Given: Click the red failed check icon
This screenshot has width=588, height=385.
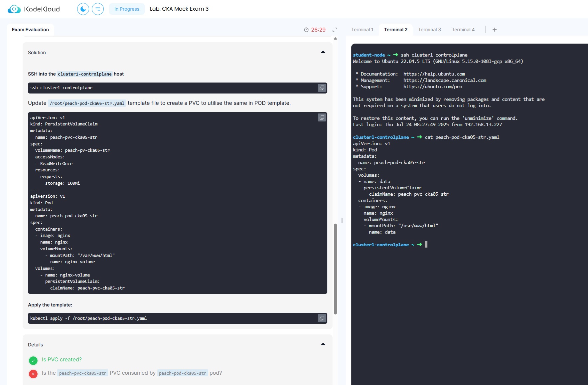Looking at the screenshot, I should pyautogui.click(x=33, y=374).
